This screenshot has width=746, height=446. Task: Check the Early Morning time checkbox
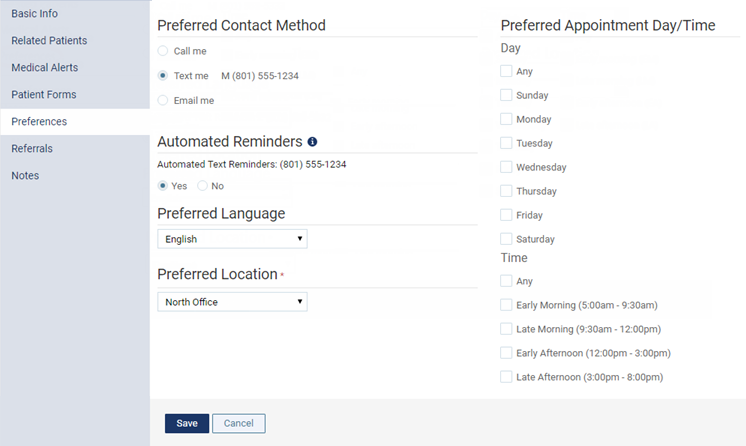pos(506,305)
